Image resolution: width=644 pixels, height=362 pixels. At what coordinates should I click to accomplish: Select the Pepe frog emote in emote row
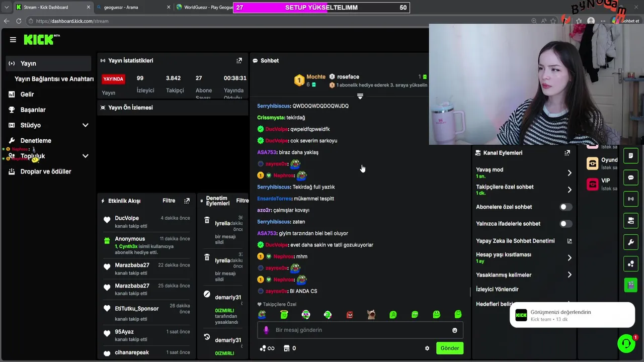262,315
